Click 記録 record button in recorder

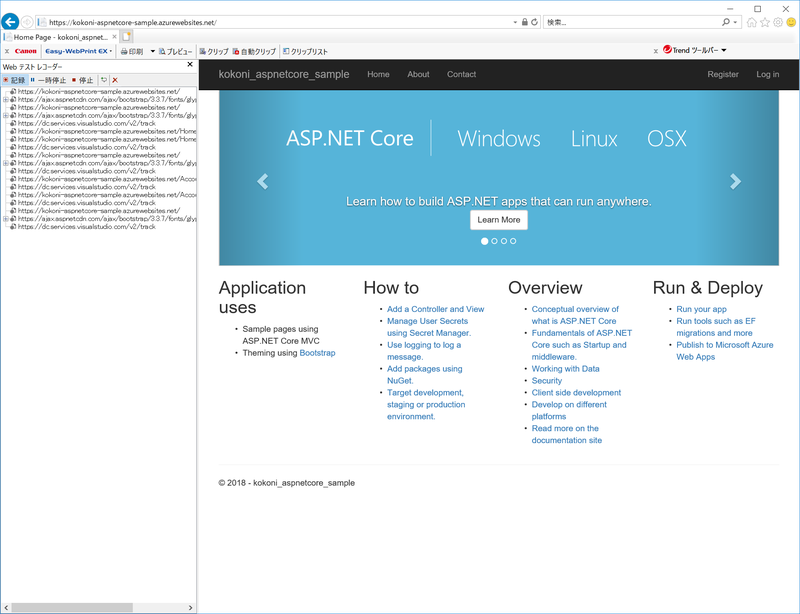click(x=14, y=80)
